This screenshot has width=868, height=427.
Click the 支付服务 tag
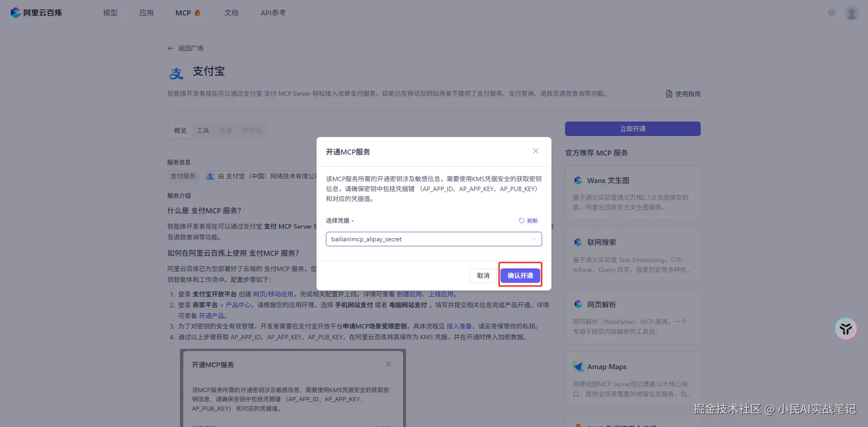coord(183,176)
